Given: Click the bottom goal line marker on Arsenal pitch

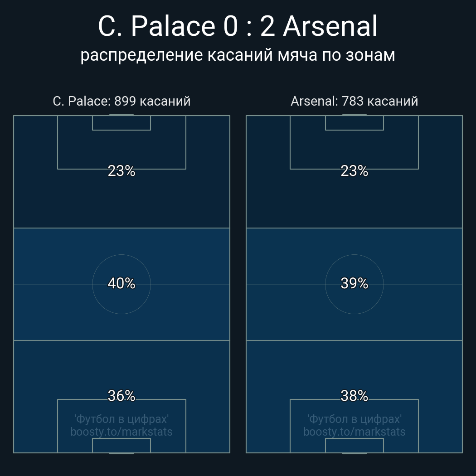Looking at the screenshot, I should point(354,453).
